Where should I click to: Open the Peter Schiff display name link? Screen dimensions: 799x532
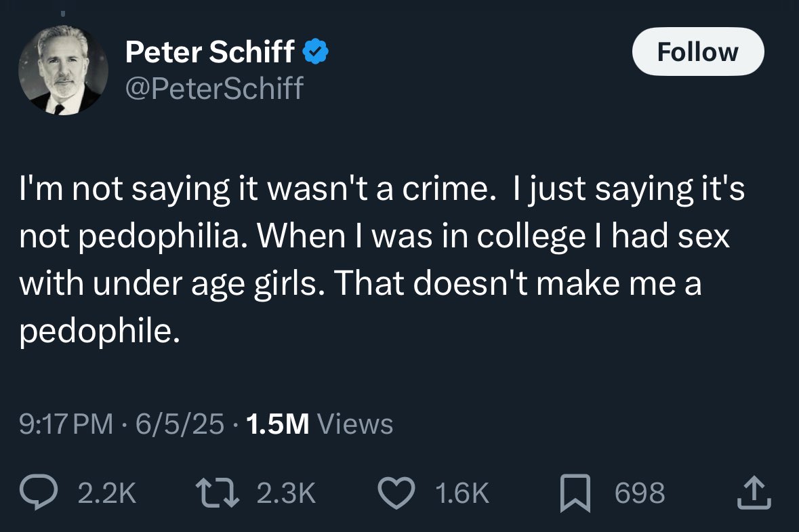point(209,52)
